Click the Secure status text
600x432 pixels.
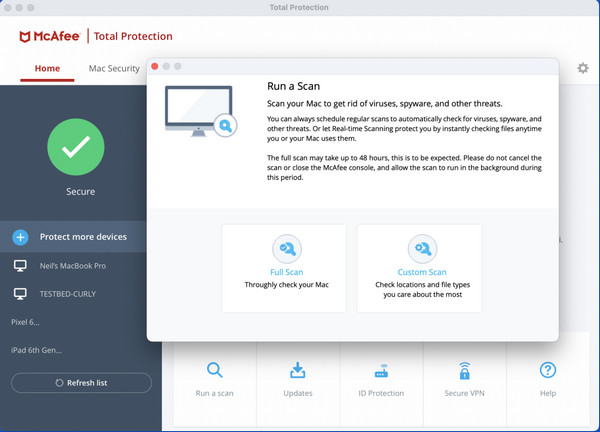(80, 192)
